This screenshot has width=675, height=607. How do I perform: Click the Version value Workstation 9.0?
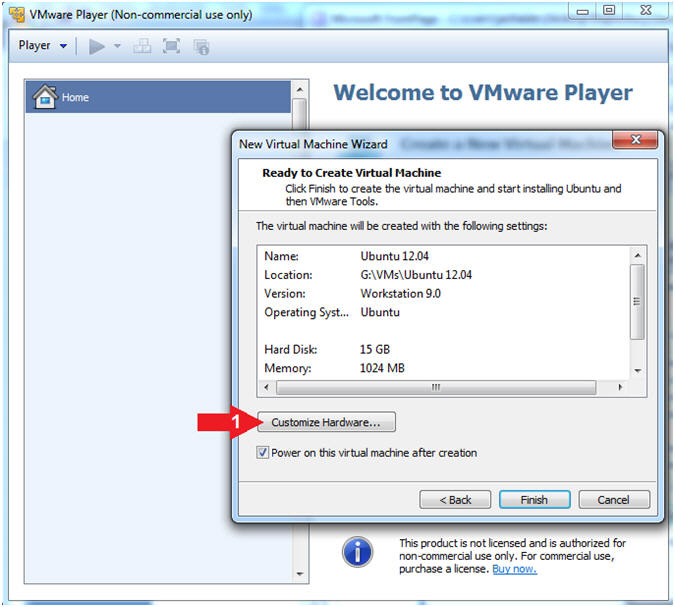pos(400,294)
